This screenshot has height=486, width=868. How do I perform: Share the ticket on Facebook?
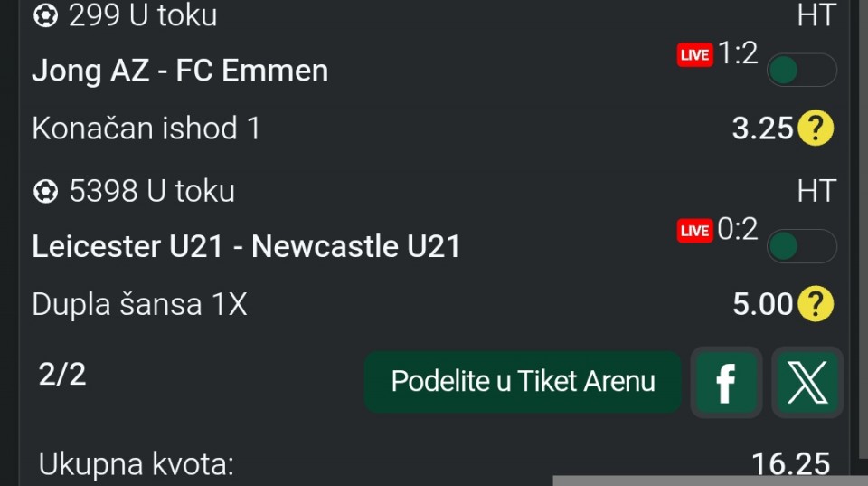point(726,382)
